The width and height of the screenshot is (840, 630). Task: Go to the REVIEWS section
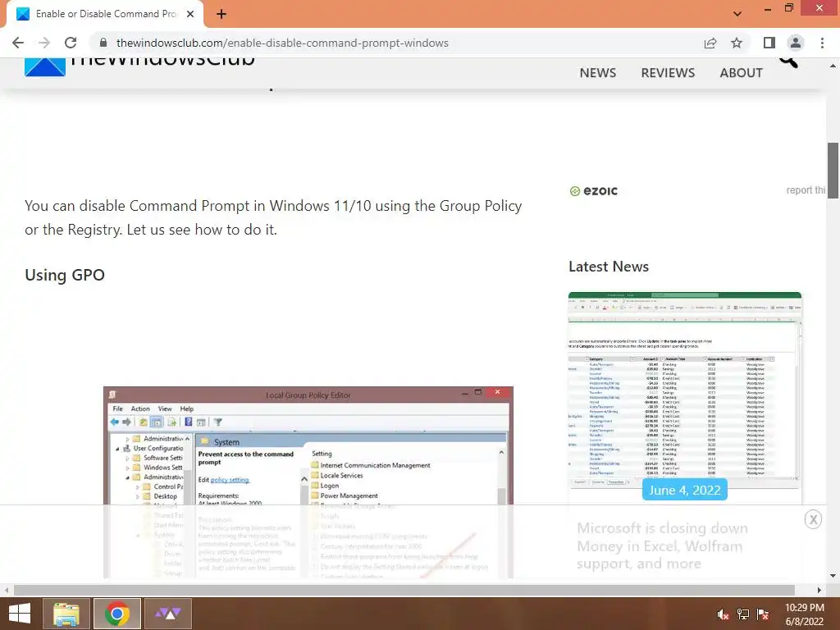668,73
